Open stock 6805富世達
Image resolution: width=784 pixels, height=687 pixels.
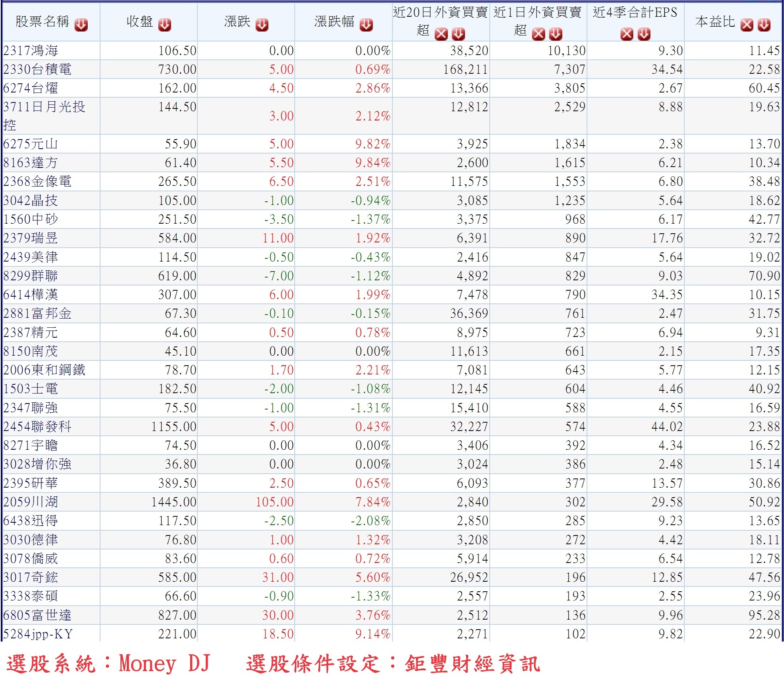37,615
